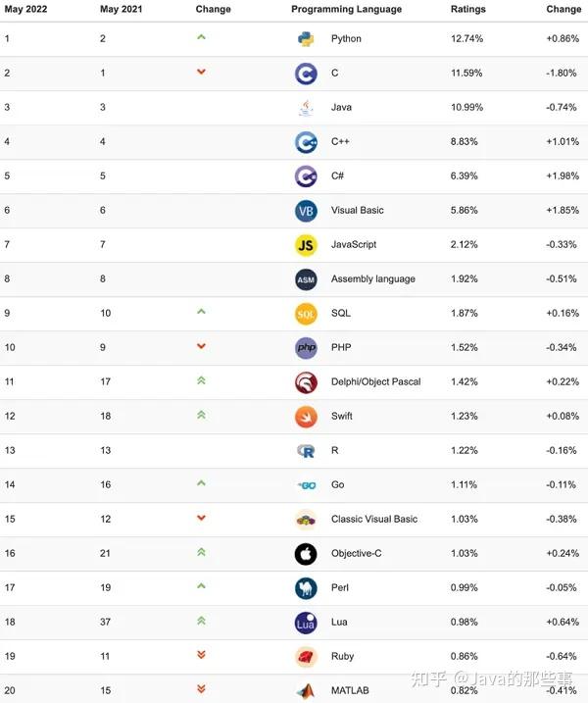Click the red down arrow in C row
This screenshot has height=703, width=588.
[201, 72]
